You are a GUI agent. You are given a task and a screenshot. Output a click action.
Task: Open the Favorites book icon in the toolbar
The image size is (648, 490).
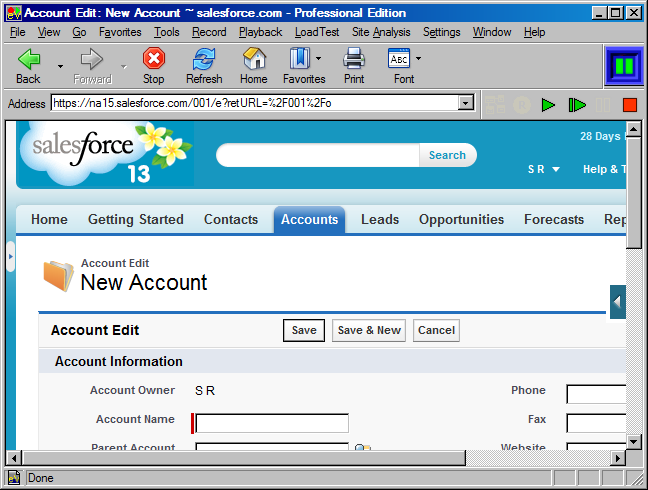pyautogui.click(x=300, y=58)
